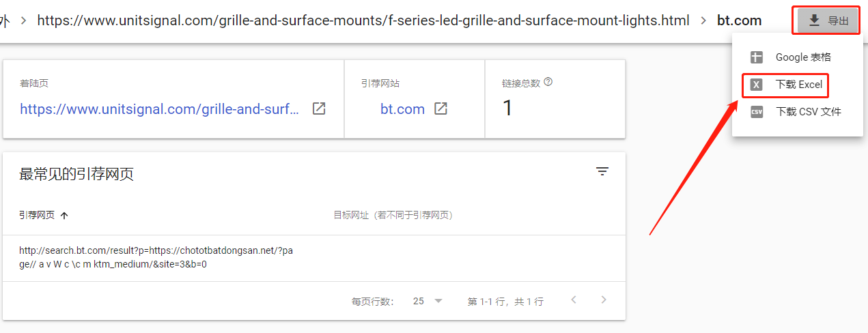Screen dimensions: 868x333
Task: Click the CSV file icon
Action: click(x=756, y=112)
